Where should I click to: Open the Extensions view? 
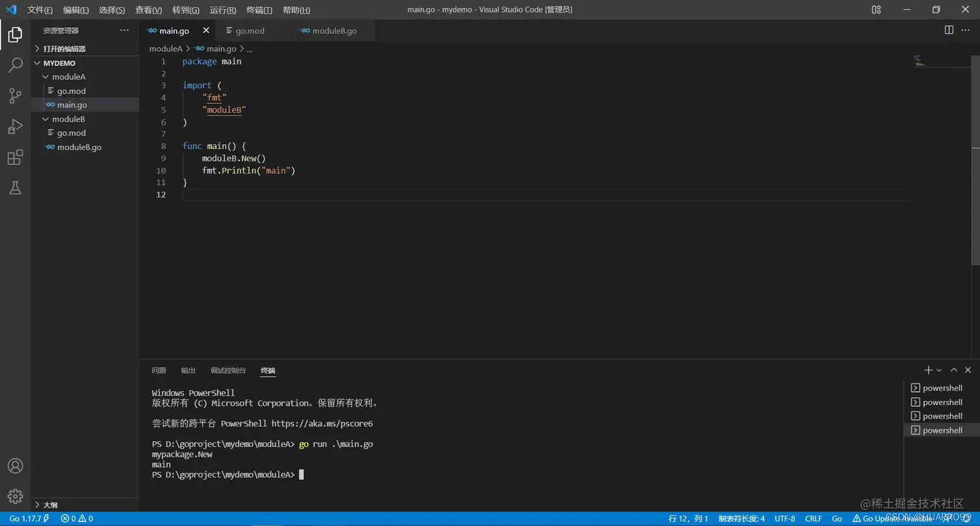click(x=15, y=157)
